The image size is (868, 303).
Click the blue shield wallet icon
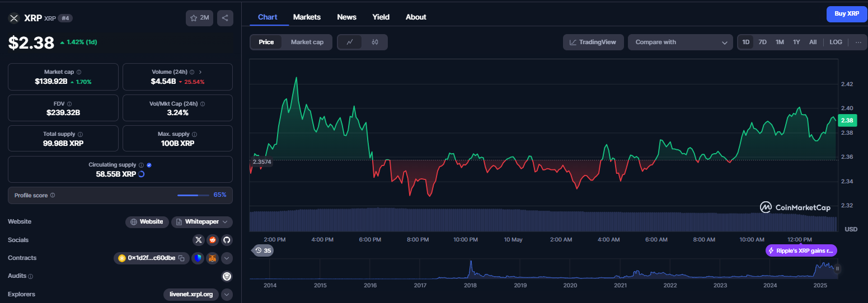(x=198, y=258)
